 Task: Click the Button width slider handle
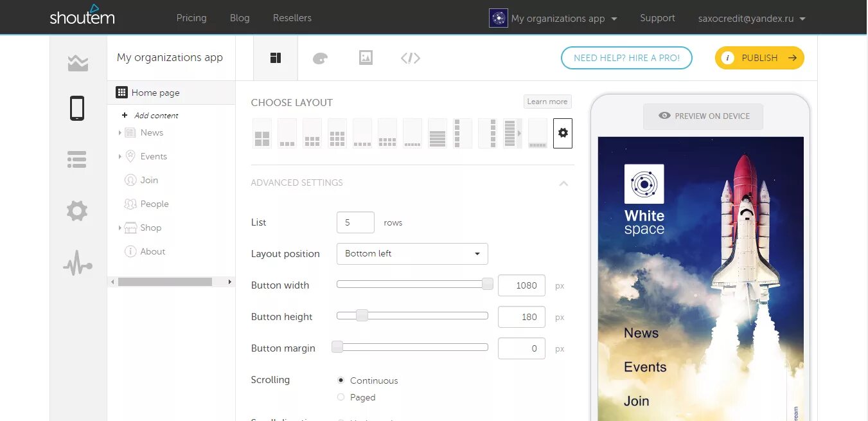(488, 284)
